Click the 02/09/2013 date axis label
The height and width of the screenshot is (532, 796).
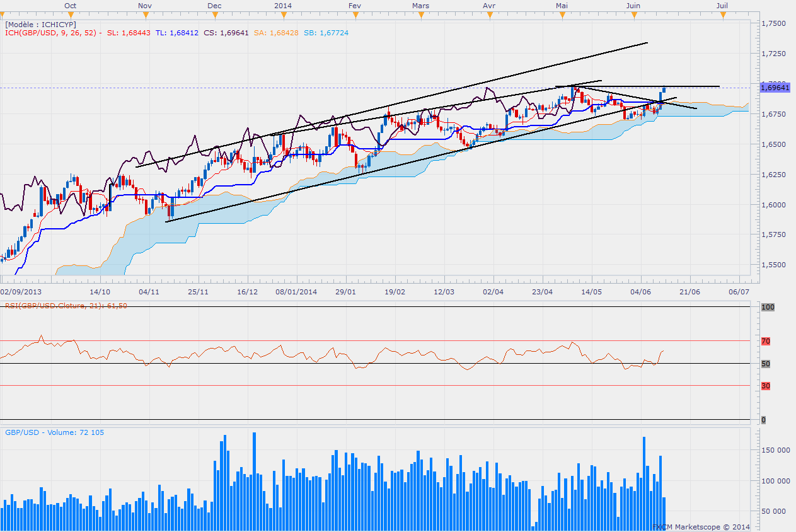point(20,292)
